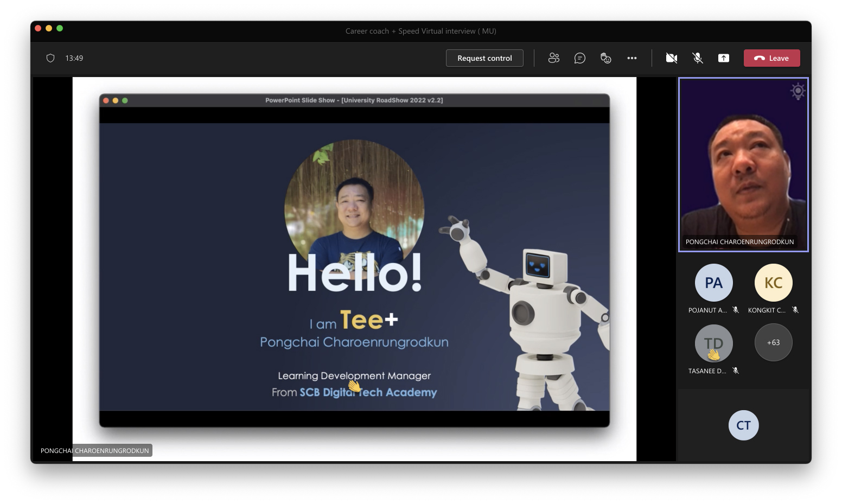
Task: Open the participants list icon
Action: 553,58
